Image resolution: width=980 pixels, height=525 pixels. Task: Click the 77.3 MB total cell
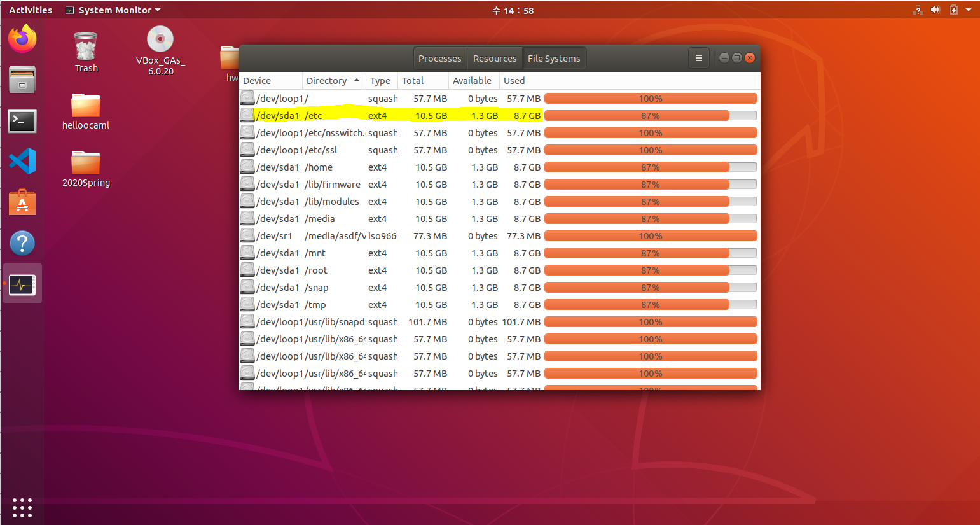point(430,235)
